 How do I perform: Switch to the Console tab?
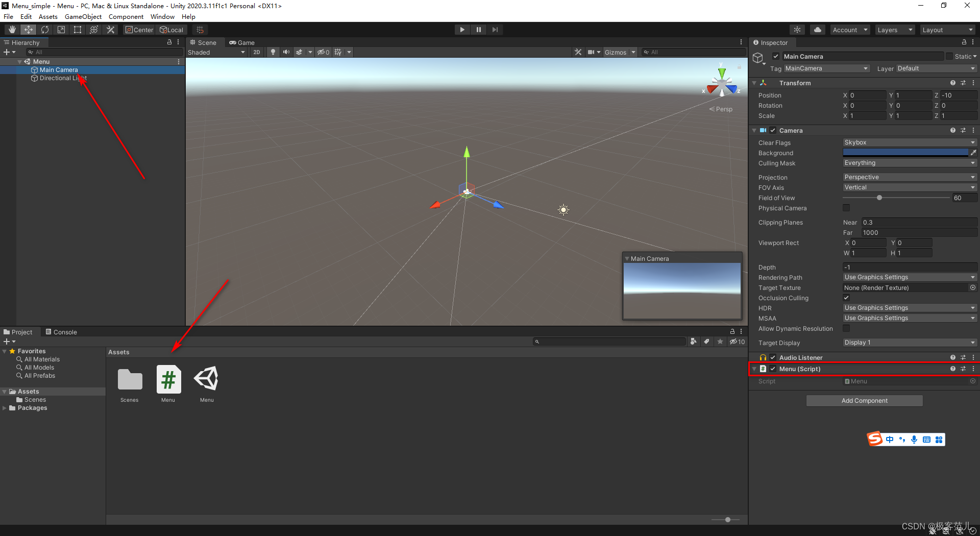(61, 332)
